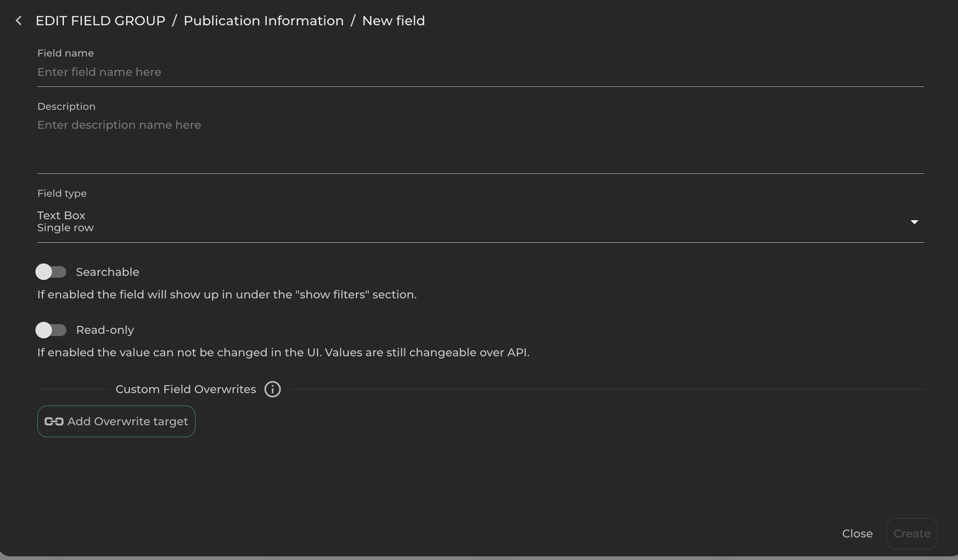Click into the Description text area
This screenshot has height=560, width=958.
pos(480,143)
